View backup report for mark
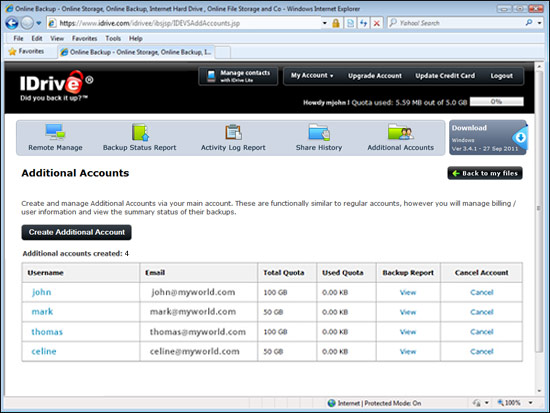550x413 pixels. [x=408, y=312]
